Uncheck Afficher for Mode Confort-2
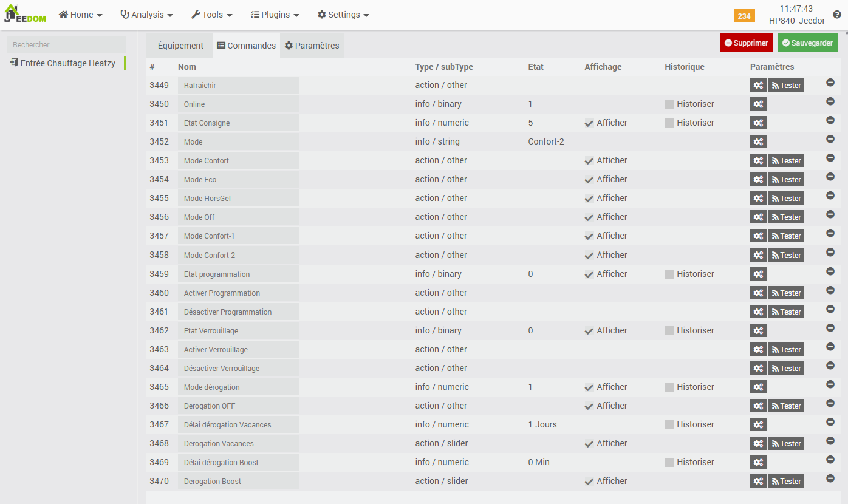The width and height of the screenshot is (848, 504). [x=589, y=255]
